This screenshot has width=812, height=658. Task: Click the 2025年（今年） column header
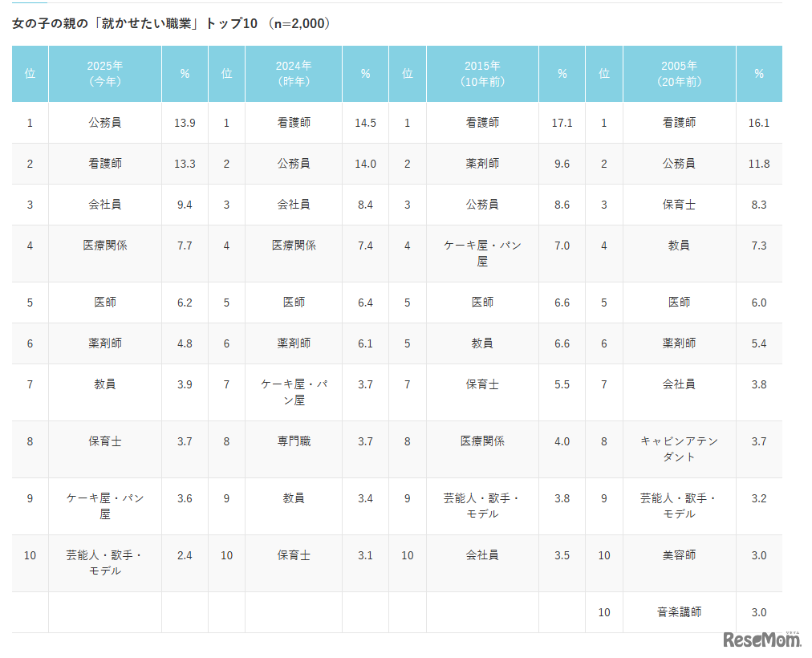[x=104, y=74]
